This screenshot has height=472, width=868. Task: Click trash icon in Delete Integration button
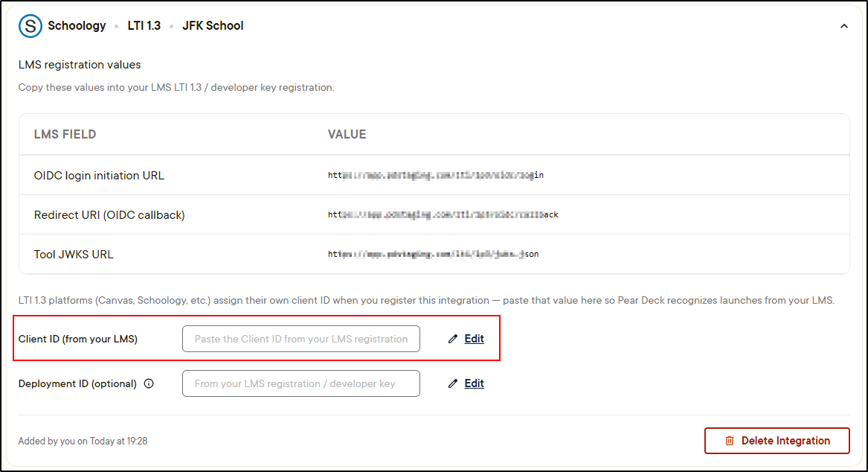pos(730,441)
